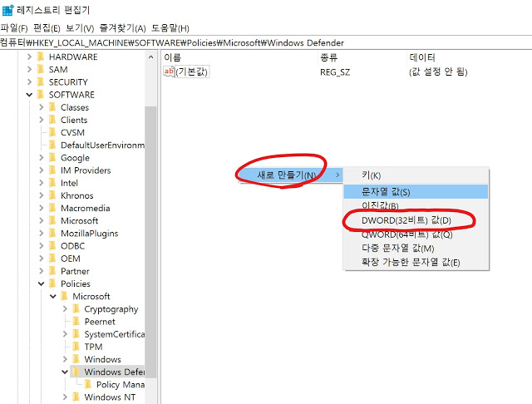Select the Classes key label
This screenshot has height=404, width=532.
[75, 107]
